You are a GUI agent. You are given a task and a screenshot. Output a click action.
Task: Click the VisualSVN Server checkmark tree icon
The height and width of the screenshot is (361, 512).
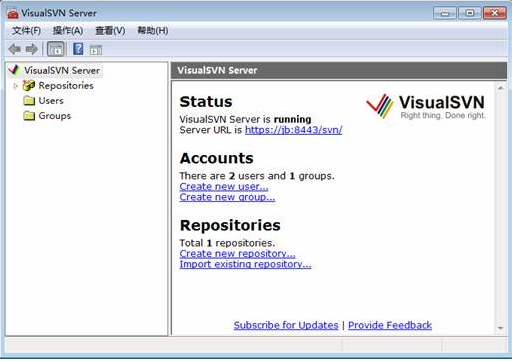tap(14, 70)
